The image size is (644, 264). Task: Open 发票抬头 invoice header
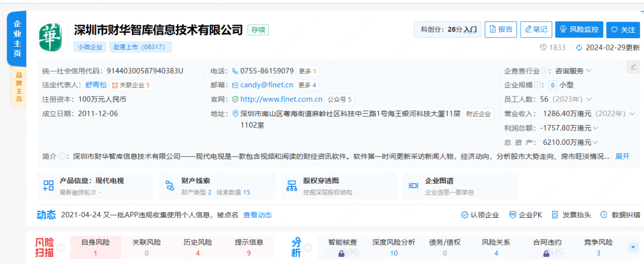click(572, 215)
